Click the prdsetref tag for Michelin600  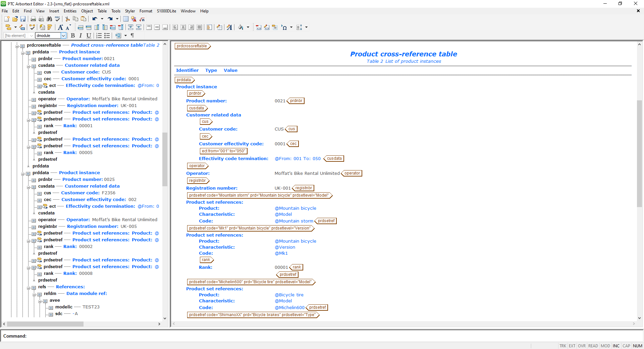317,307
